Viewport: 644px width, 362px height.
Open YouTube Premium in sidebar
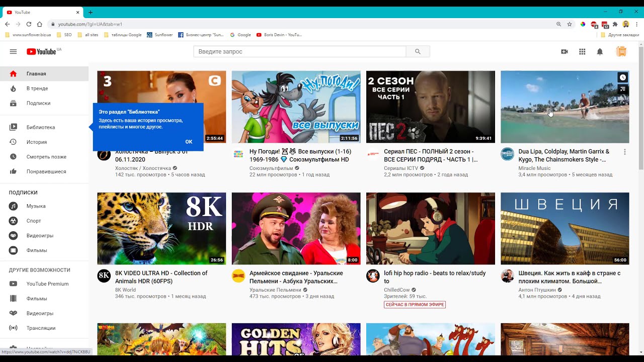pos(44,284)
